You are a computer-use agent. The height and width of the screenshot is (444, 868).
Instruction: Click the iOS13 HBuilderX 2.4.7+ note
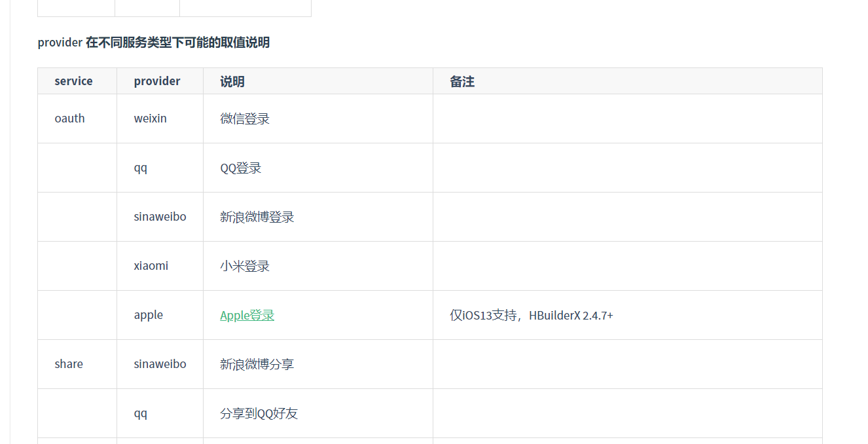coord(532,315)
